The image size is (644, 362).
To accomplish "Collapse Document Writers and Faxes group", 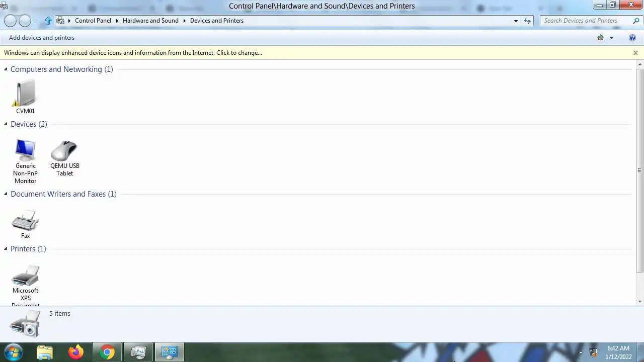I will (x=6, y=194).
